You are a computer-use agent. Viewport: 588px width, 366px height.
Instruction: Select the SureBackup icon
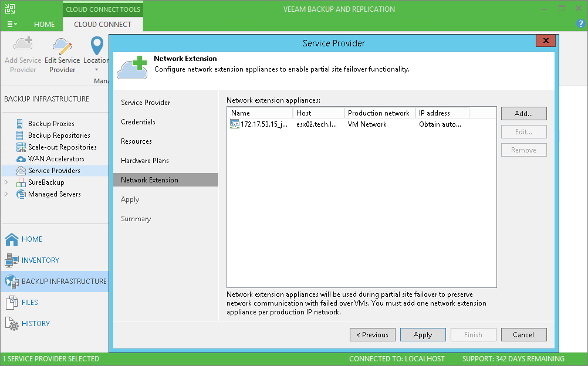click(x=21, y=182)
